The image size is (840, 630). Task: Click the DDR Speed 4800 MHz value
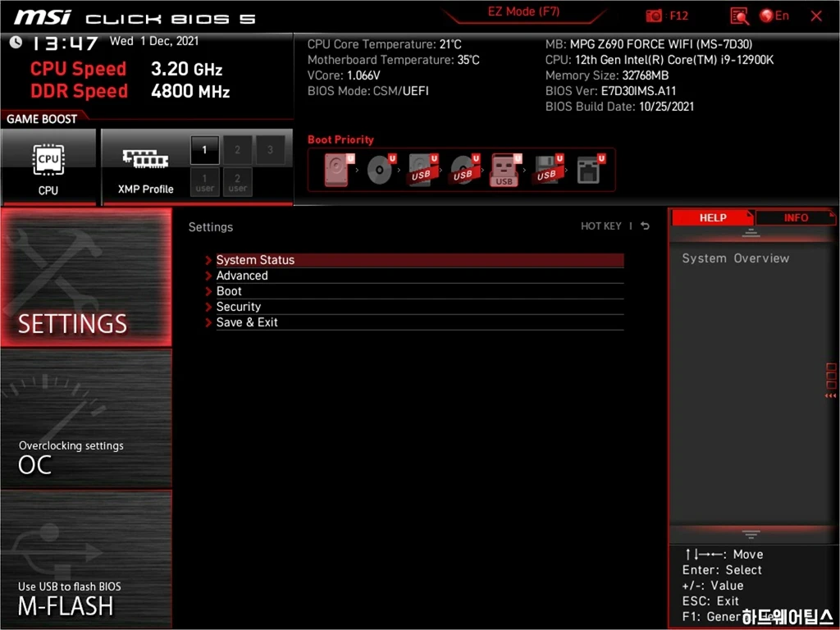(x=190, y=91)
